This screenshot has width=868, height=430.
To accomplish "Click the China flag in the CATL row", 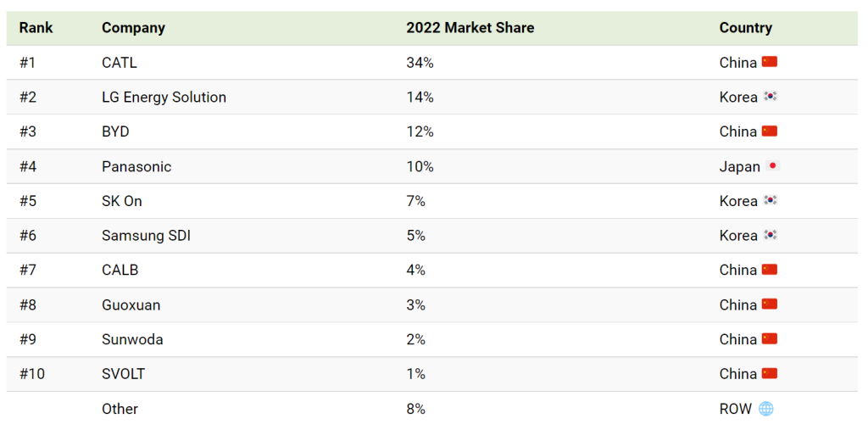I will (770, 62).
